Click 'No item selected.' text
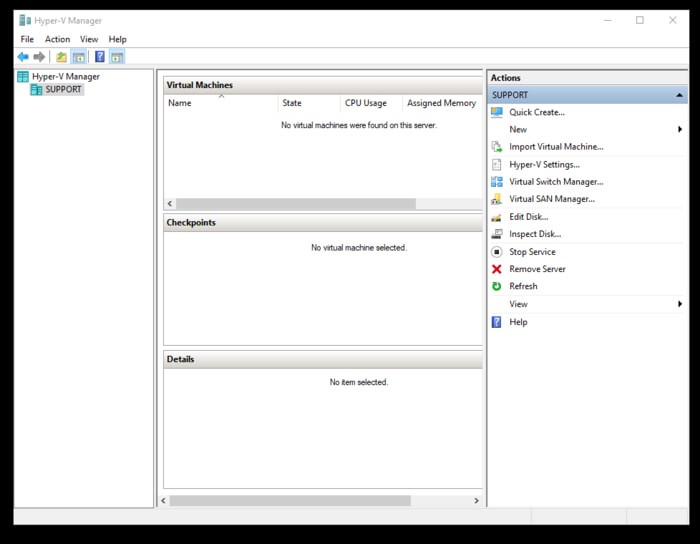The width and height of the screenshot is (700, 544). click(359, 382)
